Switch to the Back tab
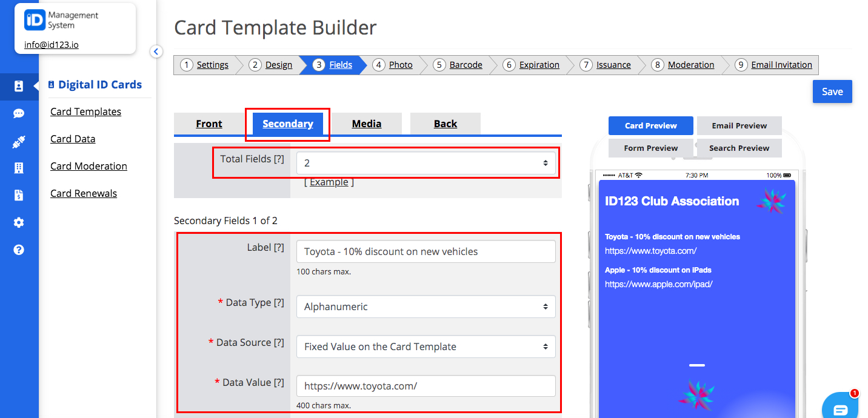 (x=446, y=124)
